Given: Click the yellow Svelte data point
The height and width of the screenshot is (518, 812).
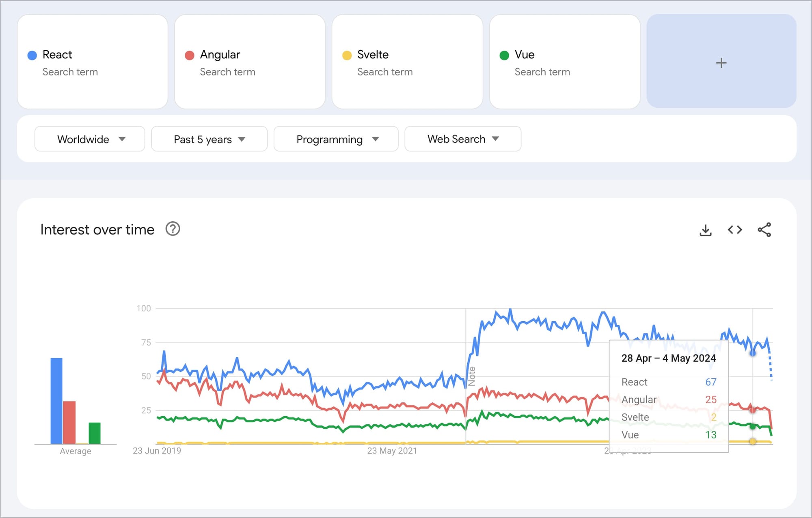Looking at the screenshot, I should (x=752, y=441).
